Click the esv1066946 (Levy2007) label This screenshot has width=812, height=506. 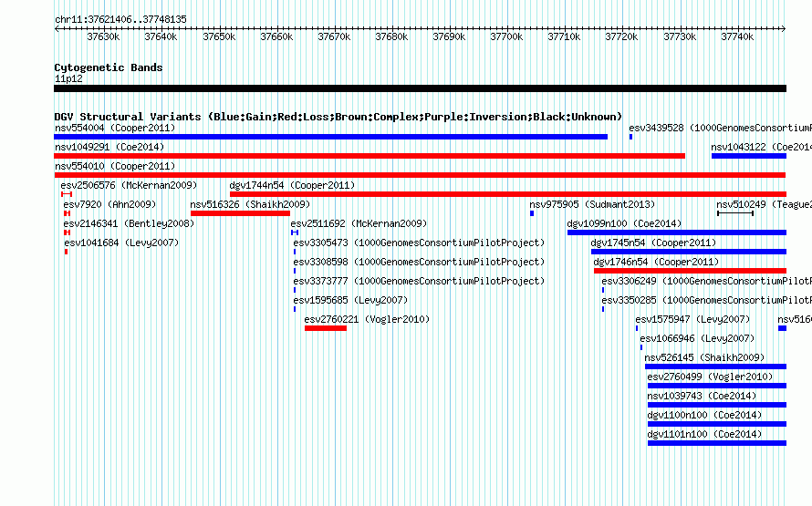click(698, 338)
